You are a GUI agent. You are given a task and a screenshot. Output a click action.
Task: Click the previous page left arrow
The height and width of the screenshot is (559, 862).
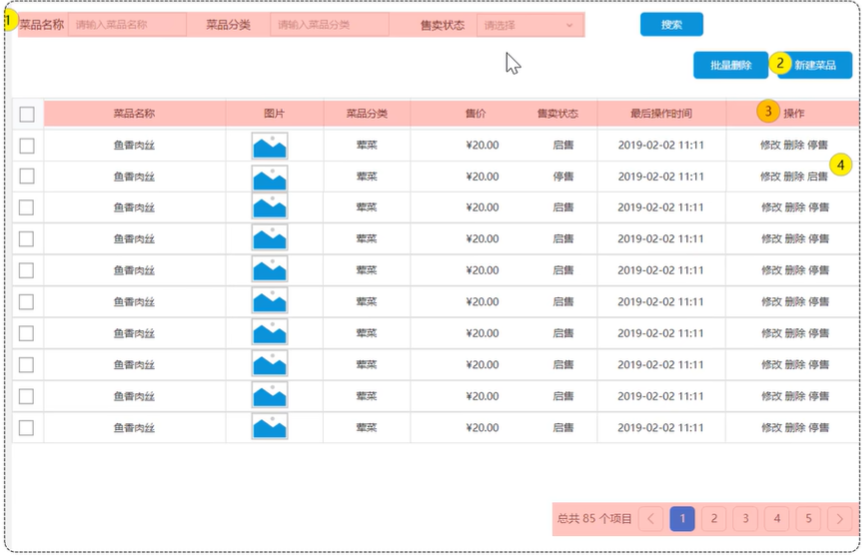tap(651, 519)
